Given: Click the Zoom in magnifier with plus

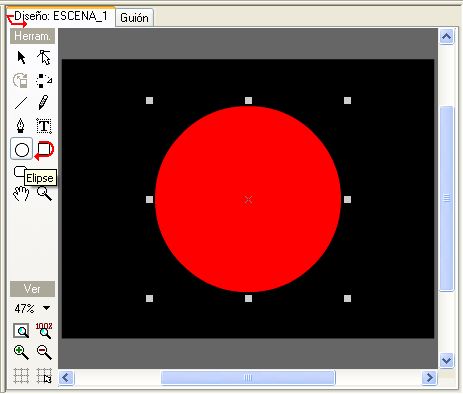Looking at the screenshot, I should click(21, 352).
